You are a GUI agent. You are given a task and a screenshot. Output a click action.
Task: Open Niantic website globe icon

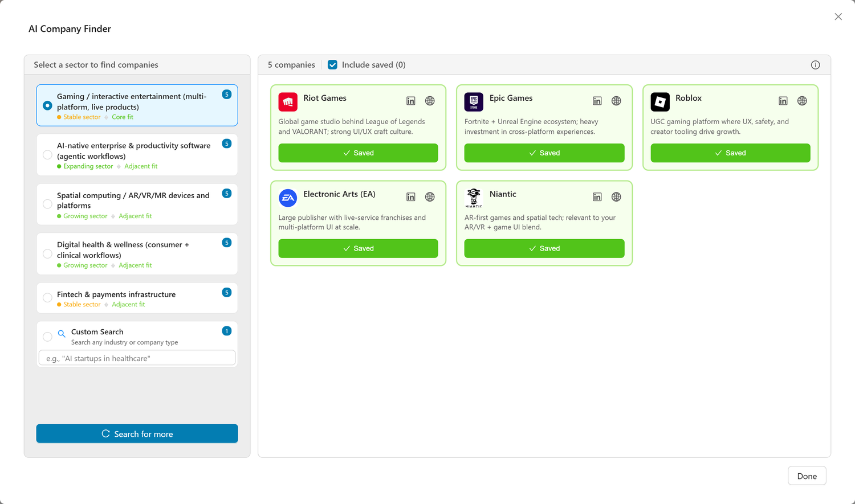point(616,197)
